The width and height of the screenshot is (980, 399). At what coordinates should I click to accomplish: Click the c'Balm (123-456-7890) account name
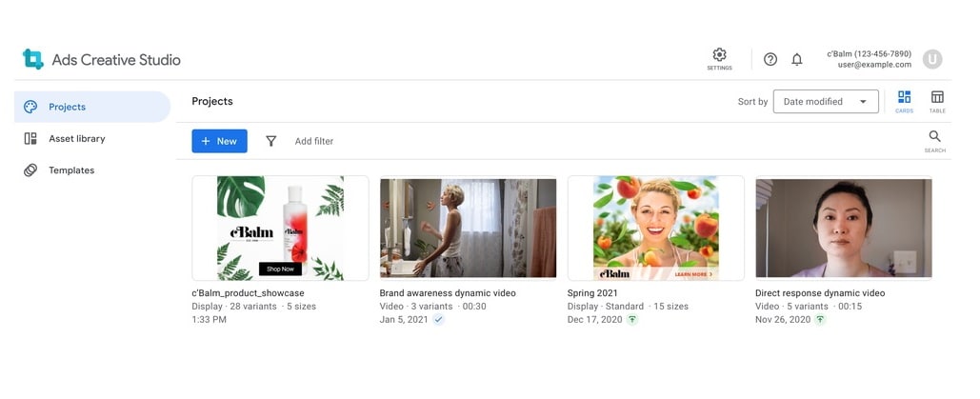869,53
